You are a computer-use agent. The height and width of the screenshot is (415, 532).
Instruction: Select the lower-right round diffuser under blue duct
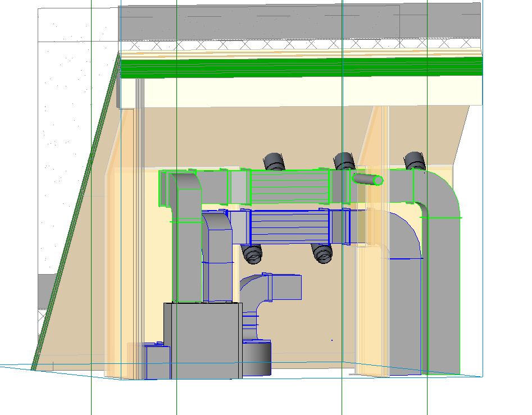click(x=322, y=254)
